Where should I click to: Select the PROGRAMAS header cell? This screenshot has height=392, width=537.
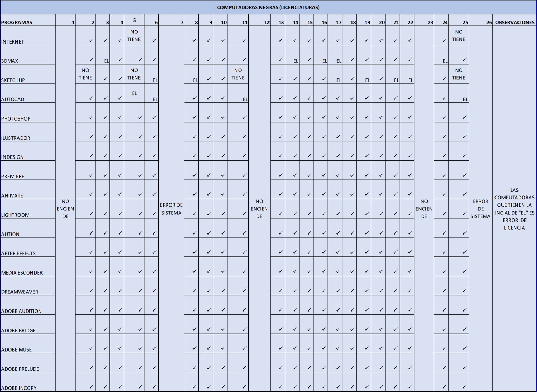click(x=28, y=20)
